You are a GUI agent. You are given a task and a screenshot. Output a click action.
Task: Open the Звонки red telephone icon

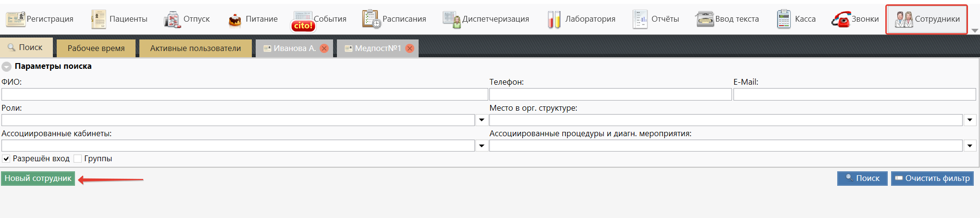pos(841,20)
